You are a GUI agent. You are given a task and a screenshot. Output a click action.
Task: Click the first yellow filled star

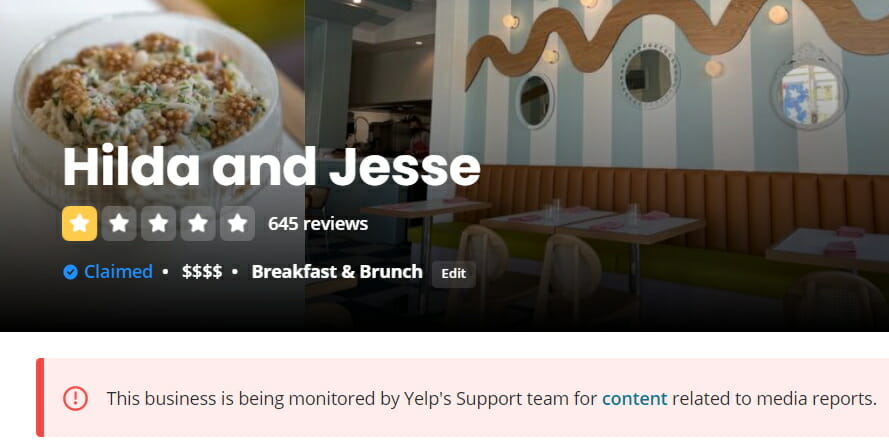coord(80,224)
